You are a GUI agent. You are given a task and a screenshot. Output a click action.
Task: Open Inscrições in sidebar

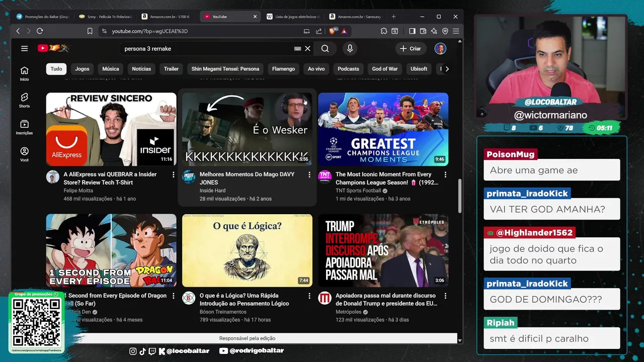[24, 127]
